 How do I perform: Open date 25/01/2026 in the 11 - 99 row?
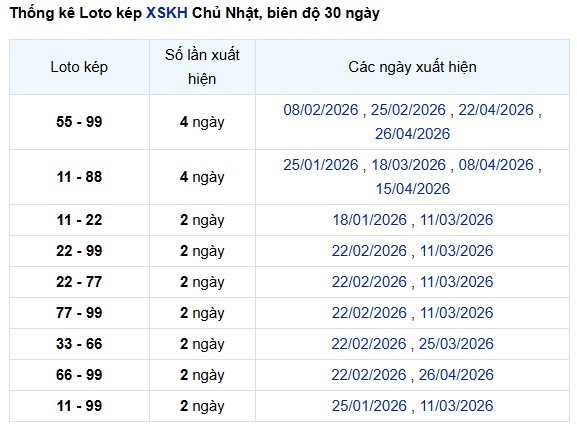coord(369,406)
